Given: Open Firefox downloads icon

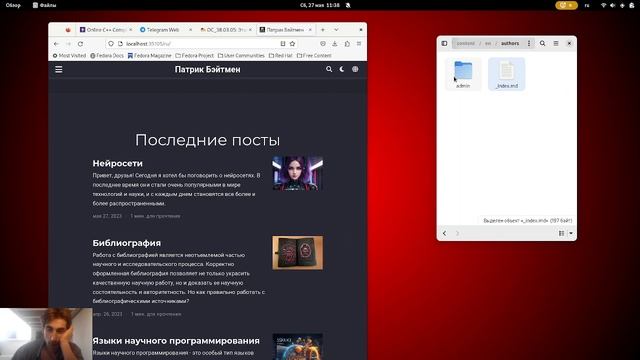Looking at the screenshot, I should coord(335,44).
